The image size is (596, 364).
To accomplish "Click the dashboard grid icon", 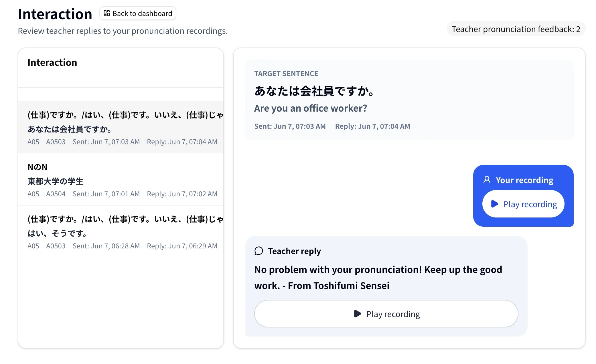I will pos(106,13).
